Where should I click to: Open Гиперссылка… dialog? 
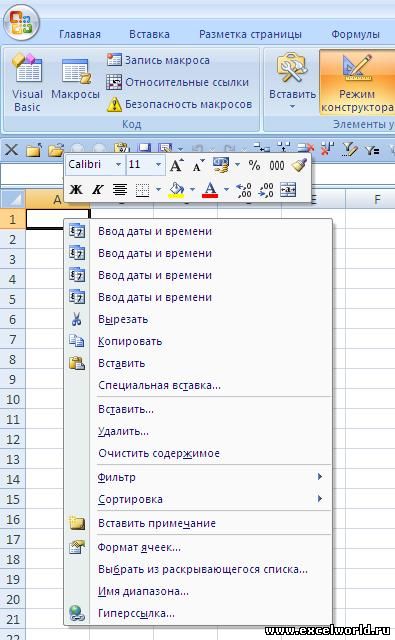tap(198, 613)
